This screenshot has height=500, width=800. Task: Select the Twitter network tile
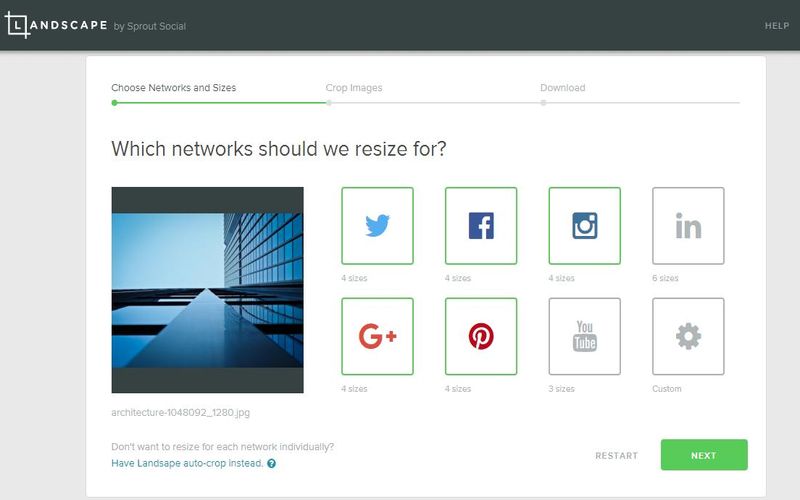point(377,226)
